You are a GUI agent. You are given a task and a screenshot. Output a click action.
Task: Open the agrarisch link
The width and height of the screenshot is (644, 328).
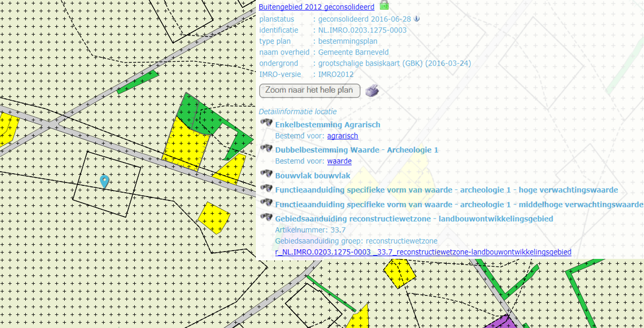[342, 136]
